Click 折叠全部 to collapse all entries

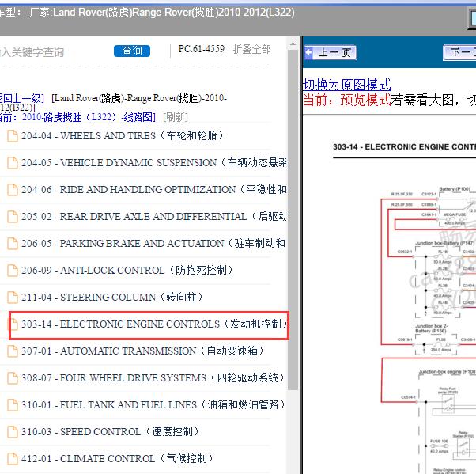click(251, 49)
